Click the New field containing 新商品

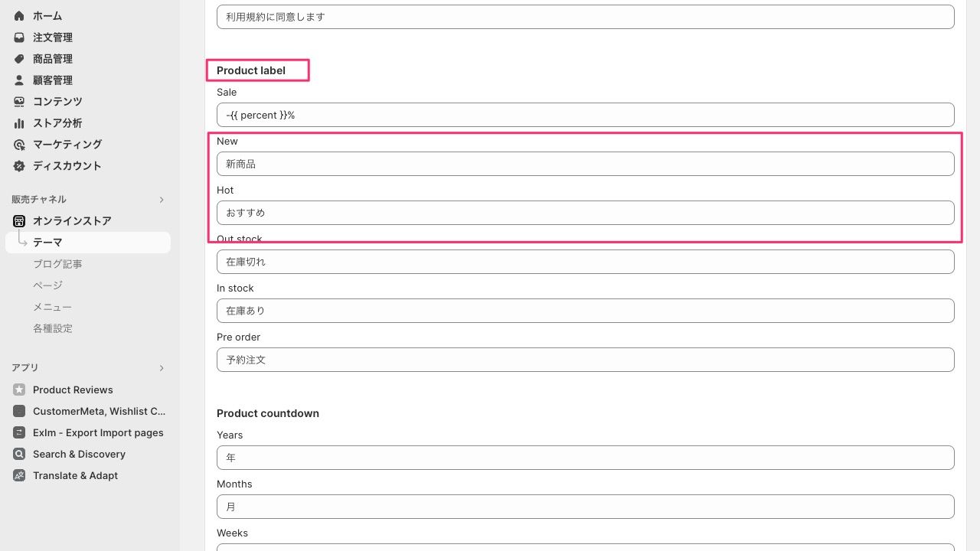(586, 164)
